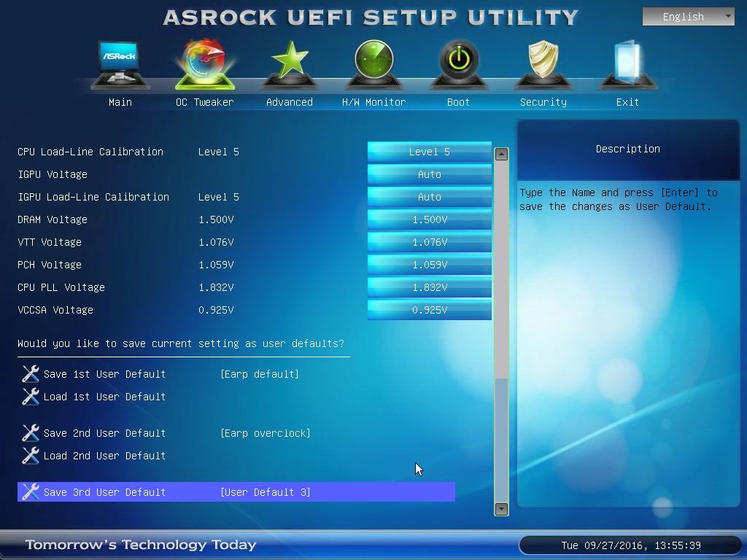This screenshot has height=560, width=747.
Task: Open IGPU Load-Line Calibration Auto selector
Action: pos(429,197)
